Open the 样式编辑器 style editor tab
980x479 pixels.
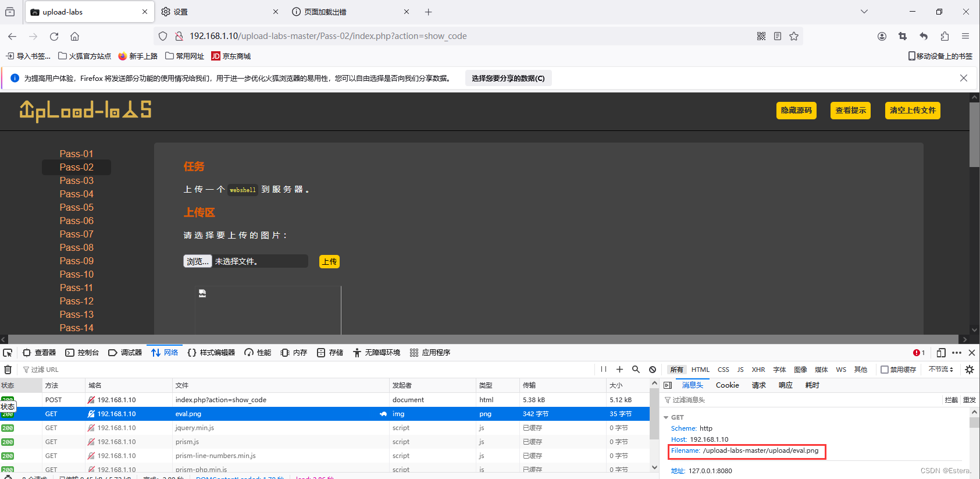point(211,353)
